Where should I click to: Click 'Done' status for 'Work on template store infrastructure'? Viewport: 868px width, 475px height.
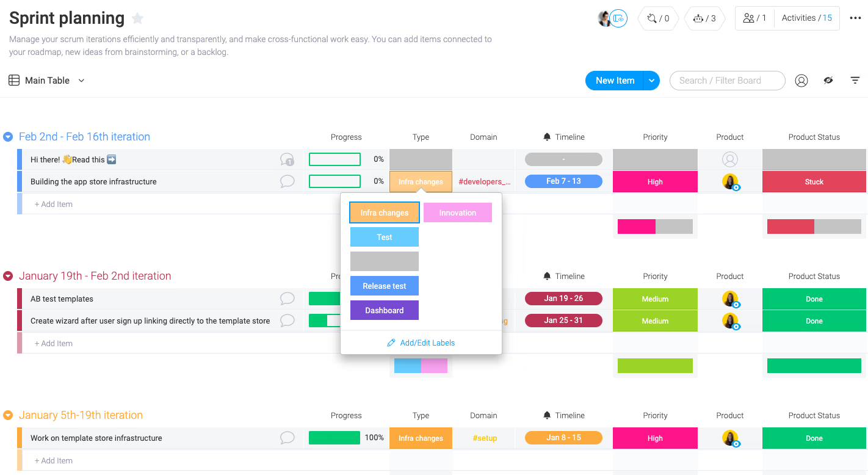click(814, 438)
